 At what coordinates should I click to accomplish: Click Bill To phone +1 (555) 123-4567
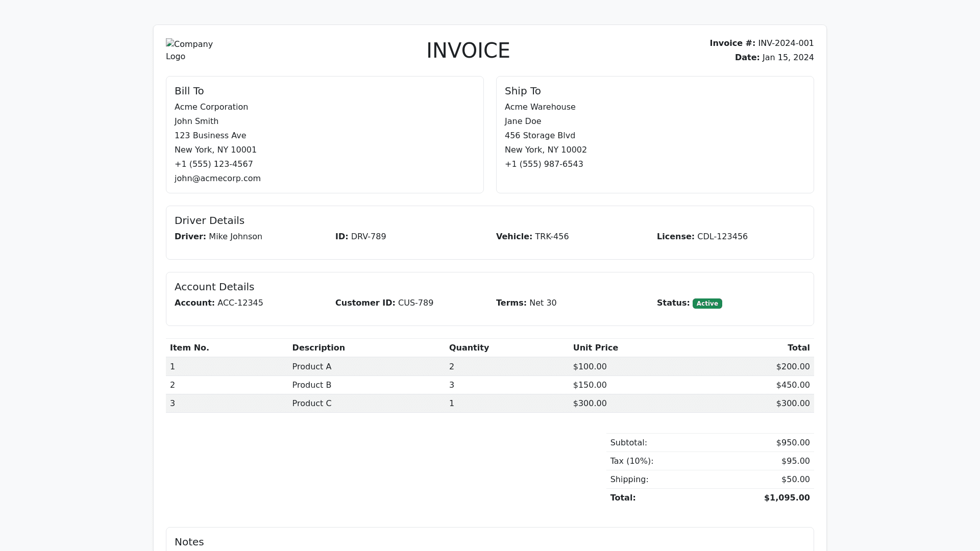pos(213,164)
